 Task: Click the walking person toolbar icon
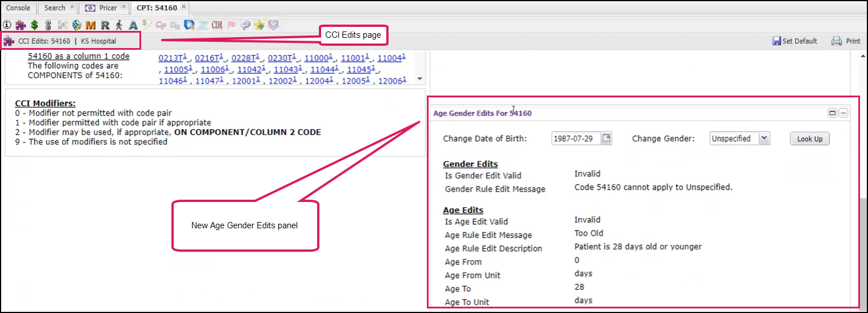pos(119,25)
